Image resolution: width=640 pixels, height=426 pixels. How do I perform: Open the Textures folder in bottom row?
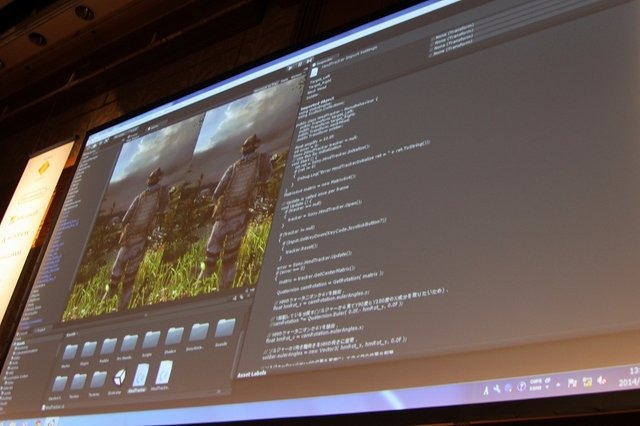pyautogui.click(x=98, y=381)
